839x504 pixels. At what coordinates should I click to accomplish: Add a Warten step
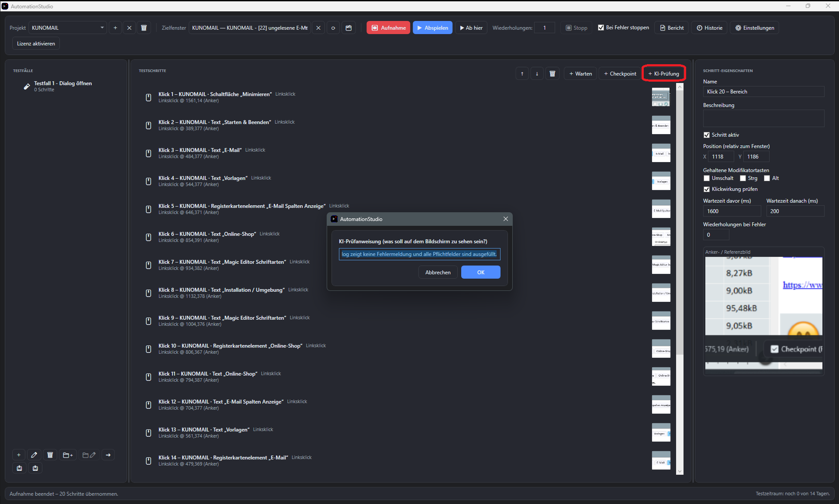580,74
